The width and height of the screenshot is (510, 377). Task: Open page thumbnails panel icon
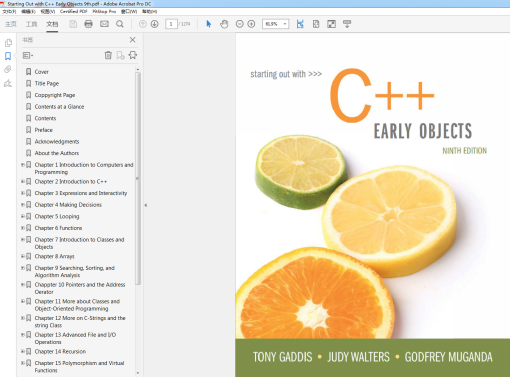(8, 43)
